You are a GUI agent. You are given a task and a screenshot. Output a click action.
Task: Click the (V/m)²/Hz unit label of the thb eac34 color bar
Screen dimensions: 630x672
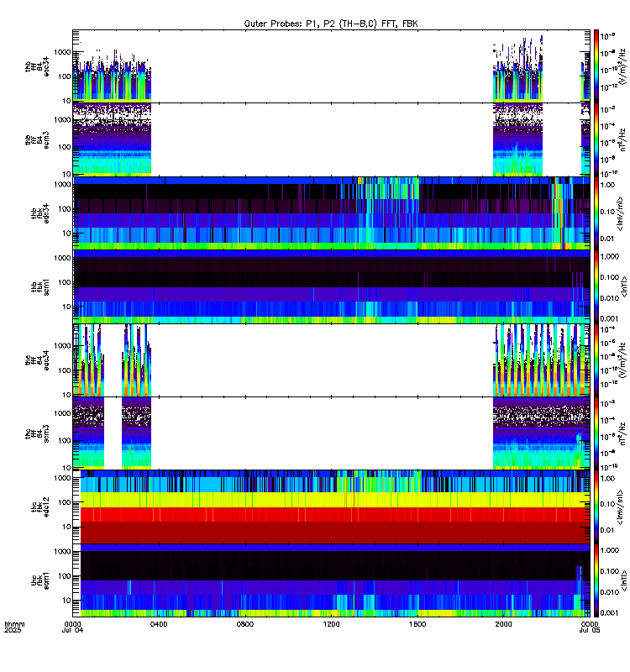tap(622, 66)
